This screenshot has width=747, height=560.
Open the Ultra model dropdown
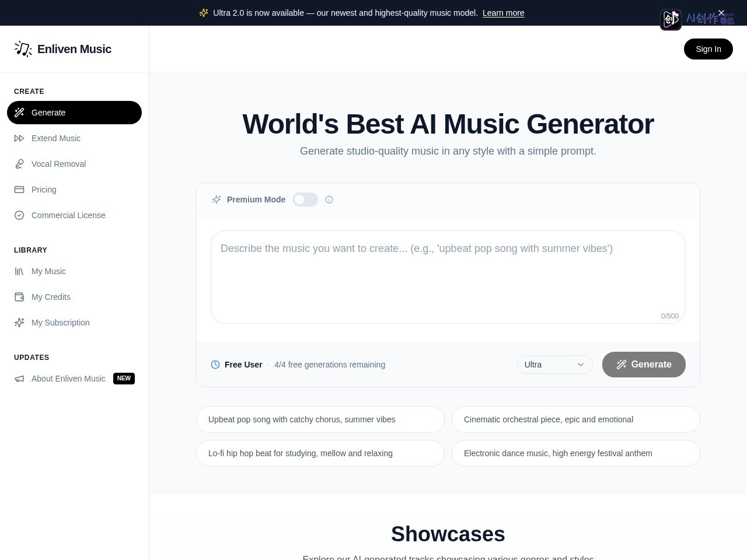[x=555, y=365]
